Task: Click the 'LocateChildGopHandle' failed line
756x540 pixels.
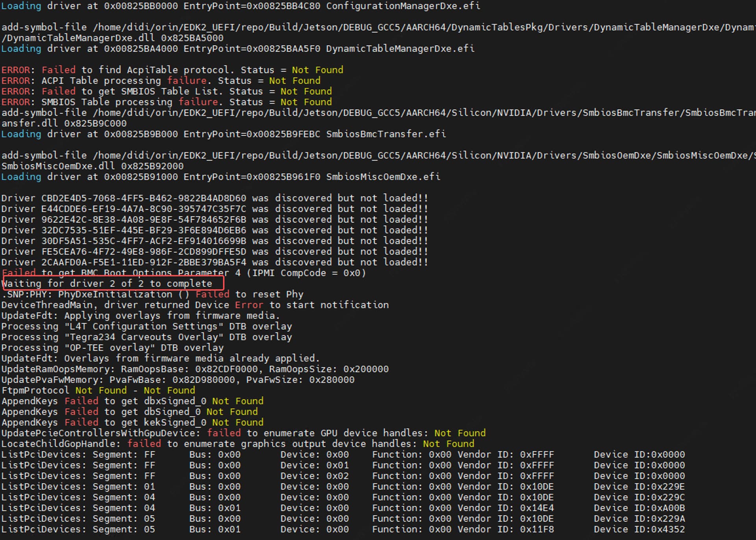Action: click(237, 444)
